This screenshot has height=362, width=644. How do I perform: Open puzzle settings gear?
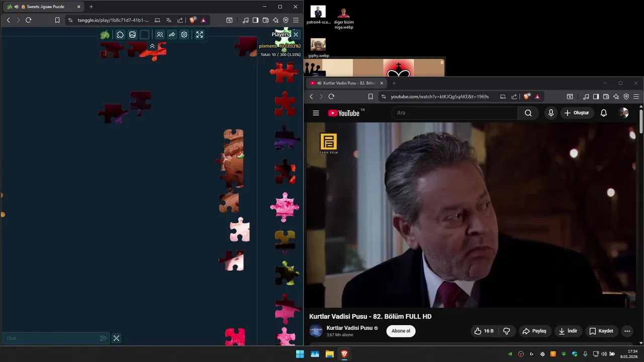click(184, 35)
